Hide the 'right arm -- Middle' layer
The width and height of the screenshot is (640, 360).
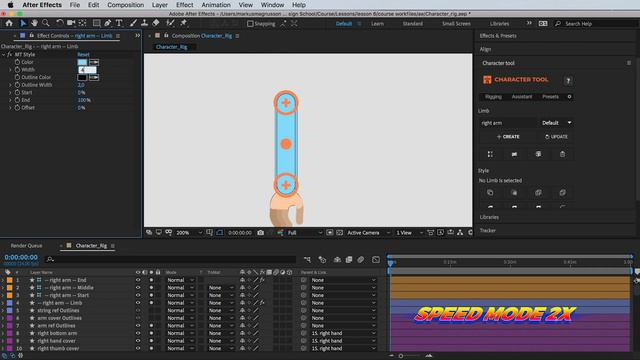138,288
